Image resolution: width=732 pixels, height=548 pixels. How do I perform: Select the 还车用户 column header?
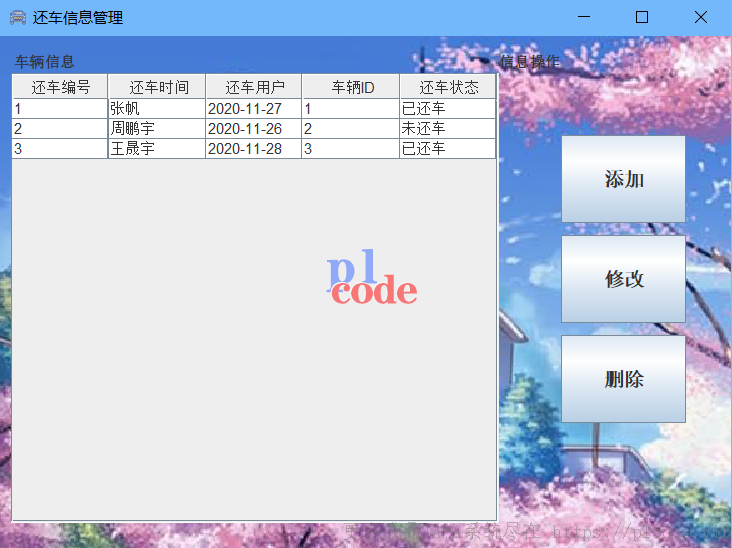(x=254, y=87)
